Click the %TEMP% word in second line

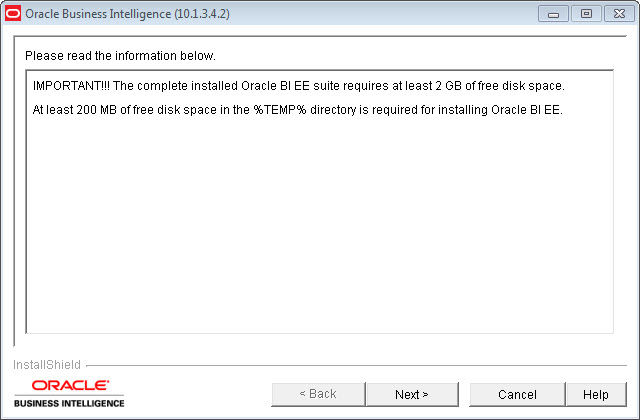click(x=280, y=110)
